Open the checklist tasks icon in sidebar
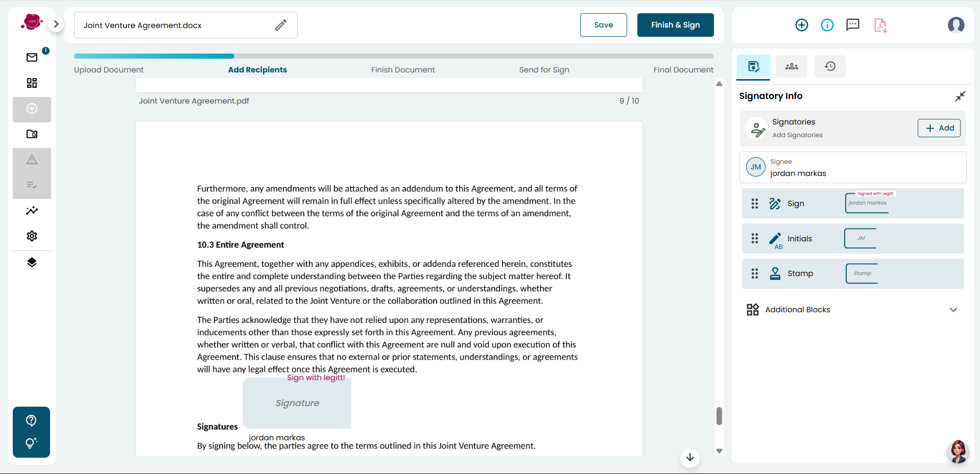This screenshot has height=474, width=980. (x=32, y=185)
